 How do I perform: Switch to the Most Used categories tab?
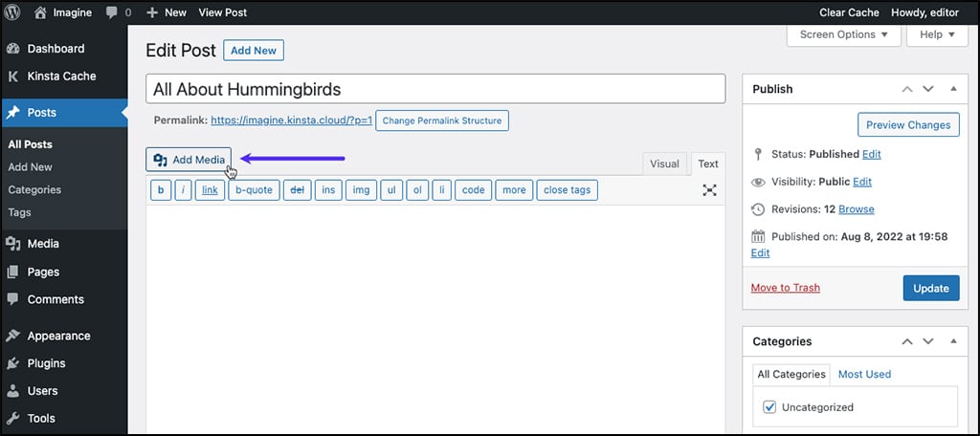pos(864,374)
